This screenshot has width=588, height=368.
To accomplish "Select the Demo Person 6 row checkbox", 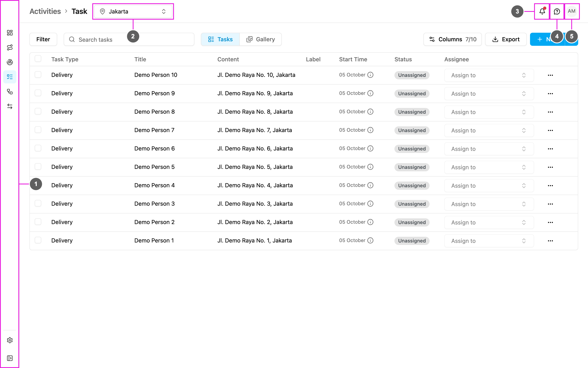I will click(38, 148).
